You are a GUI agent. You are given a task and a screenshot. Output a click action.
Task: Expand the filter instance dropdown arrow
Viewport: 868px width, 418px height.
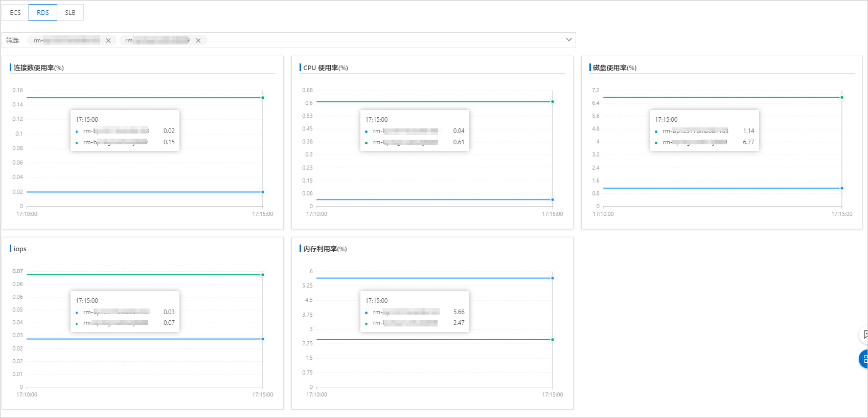(568, 40)
